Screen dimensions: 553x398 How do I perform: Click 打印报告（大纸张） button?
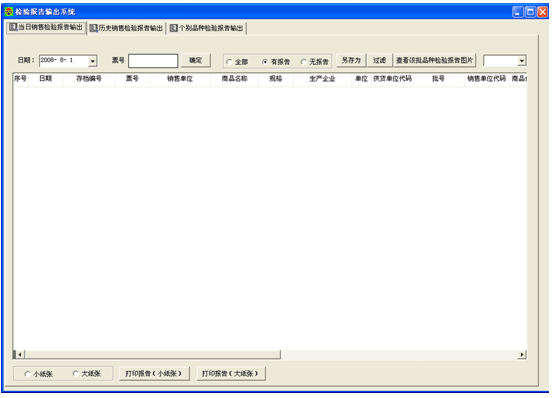click(x=230, y=374)
